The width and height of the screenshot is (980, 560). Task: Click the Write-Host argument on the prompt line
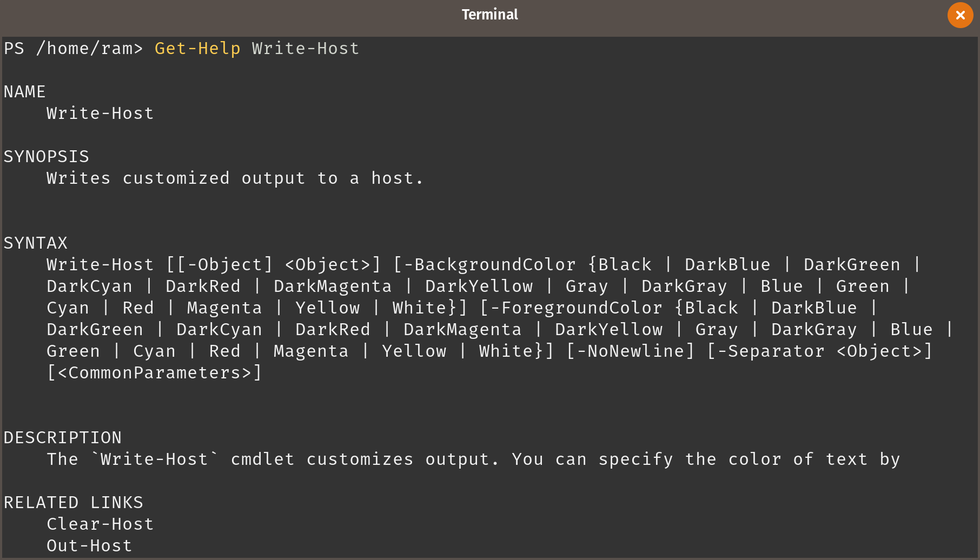coord(306,49)
